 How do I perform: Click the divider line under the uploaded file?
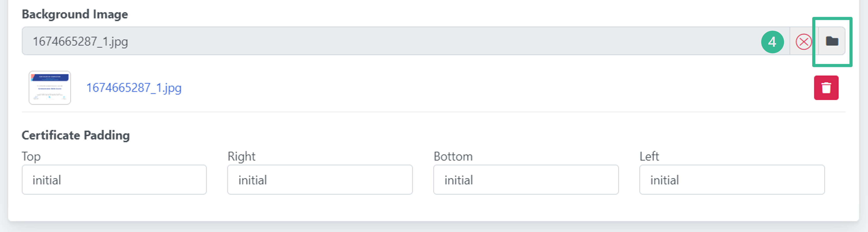pos(433,112)
